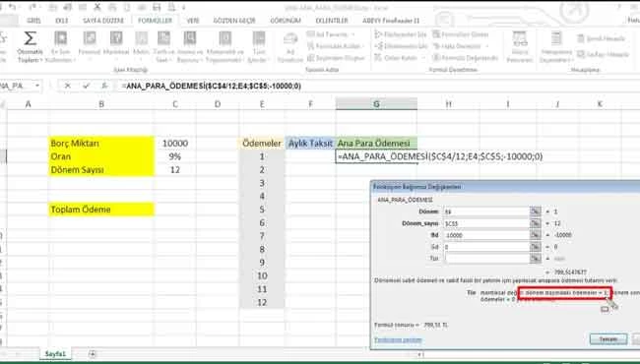Viewport: 640px width, 364px height.
Task: Add a new sheet with plus icon
Action: (x=93, y=354)
